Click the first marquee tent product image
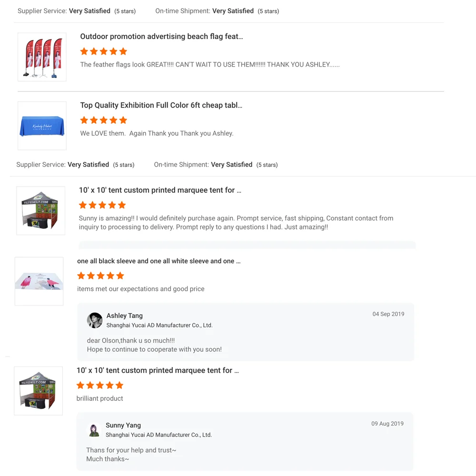The height and width of the screenshot is (476, 476). point(40,210)
